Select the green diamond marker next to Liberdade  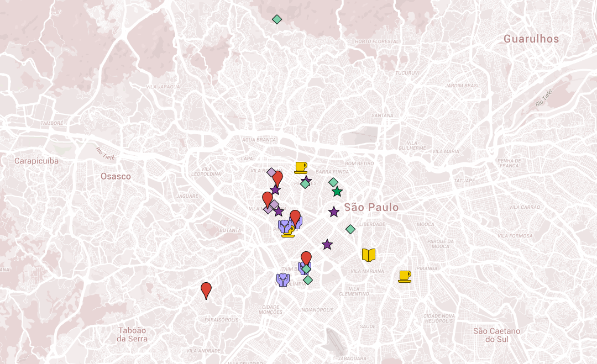point(350,229)
